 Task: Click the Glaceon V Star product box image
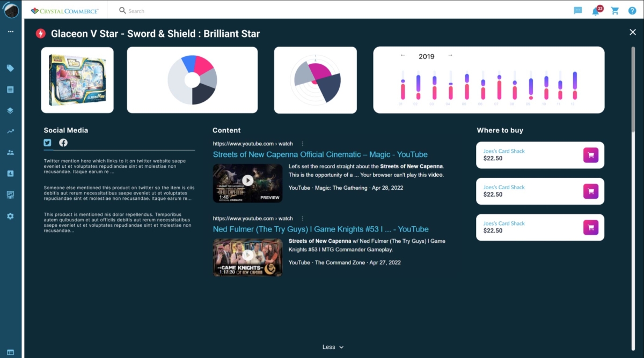(x=77, y=80)
